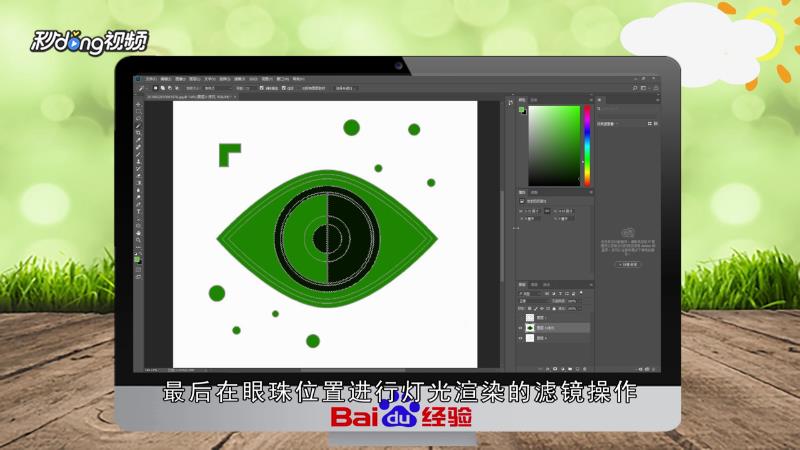Toggle layer filtering switch in Layers panel

[x=581, y=293]
